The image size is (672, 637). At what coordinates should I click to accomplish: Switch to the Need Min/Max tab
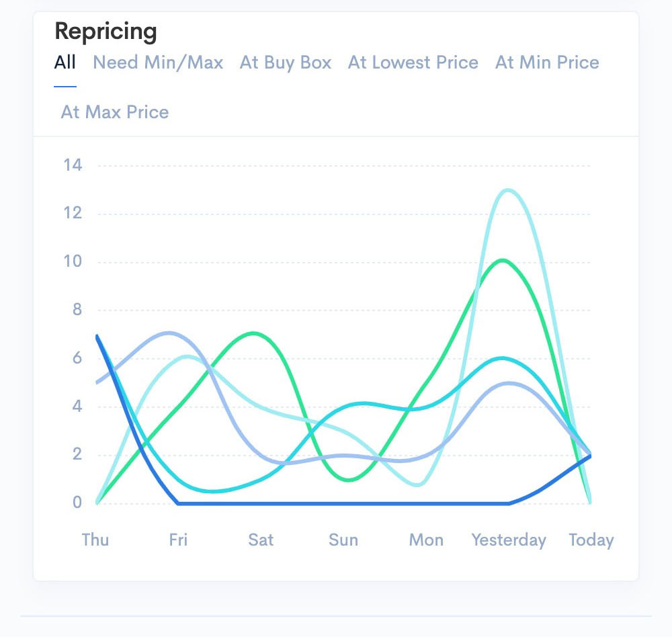click(x=158, y=62)
